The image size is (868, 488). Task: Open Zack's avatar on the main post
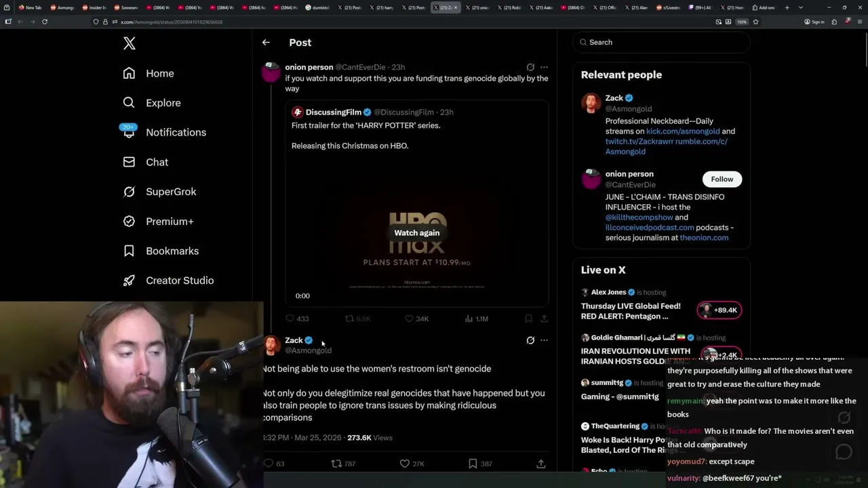[x=272, y=345]
